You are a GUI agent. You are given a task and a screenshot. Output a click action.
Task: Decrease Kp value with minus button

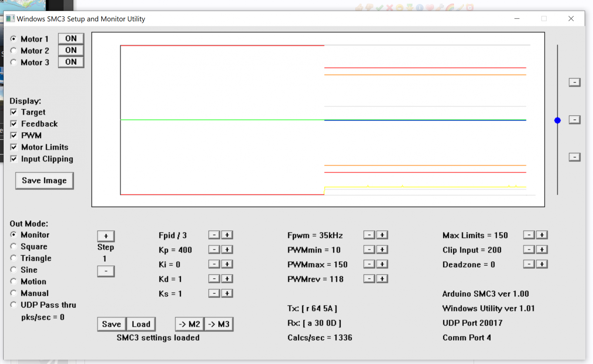pos(214,250)
